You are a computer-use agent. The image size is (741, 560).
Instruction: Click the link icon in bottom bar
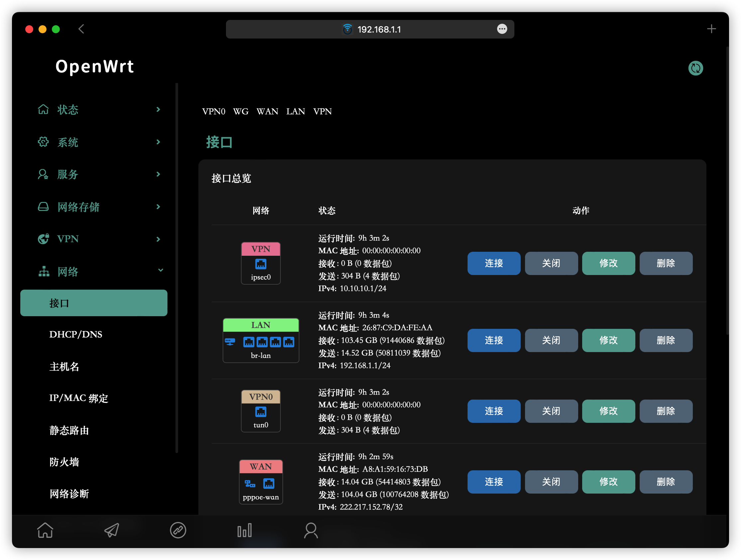point(178,530)
